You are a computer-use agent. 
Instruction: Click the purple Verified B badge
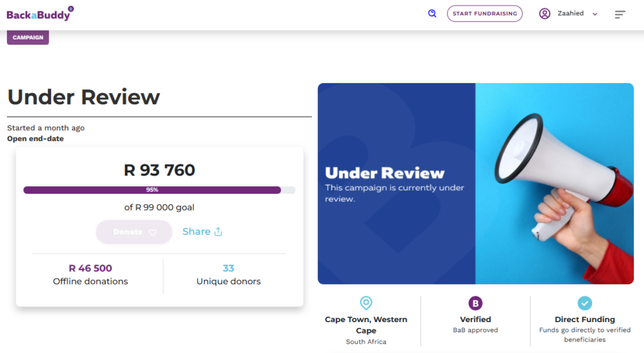(x=475, y=303)
